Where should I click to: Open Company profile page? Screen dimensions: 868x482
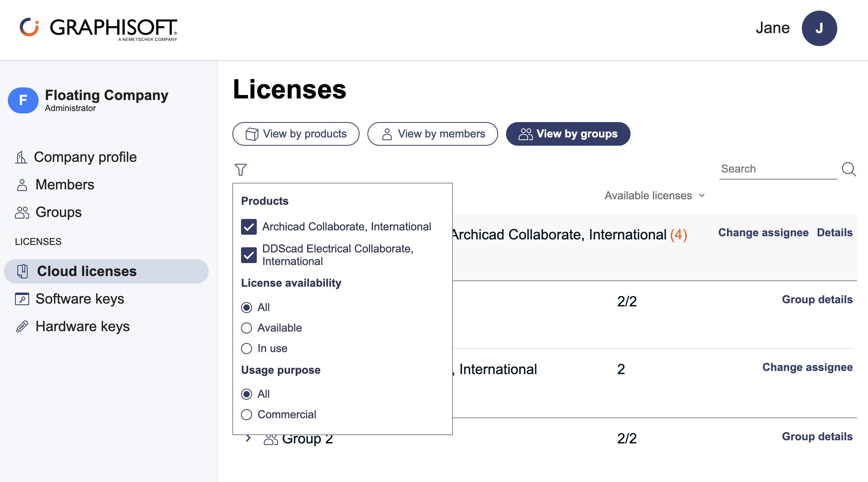(85, 157)
